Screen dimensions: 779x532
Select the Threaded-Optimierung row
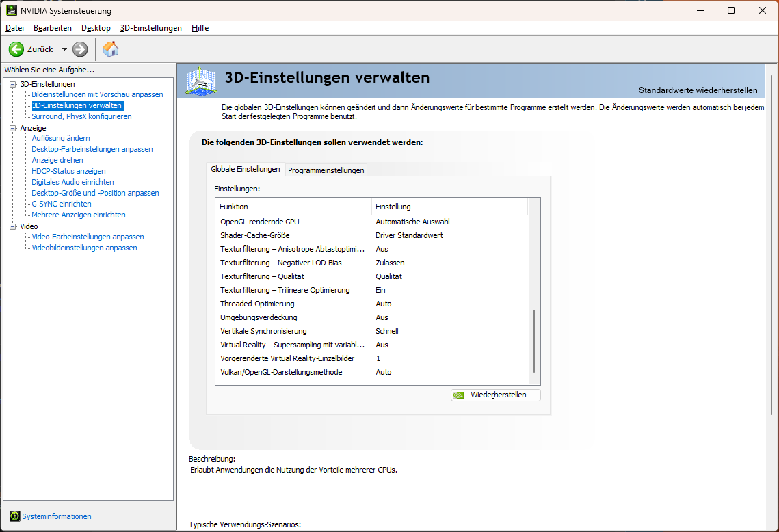point(371,304)
